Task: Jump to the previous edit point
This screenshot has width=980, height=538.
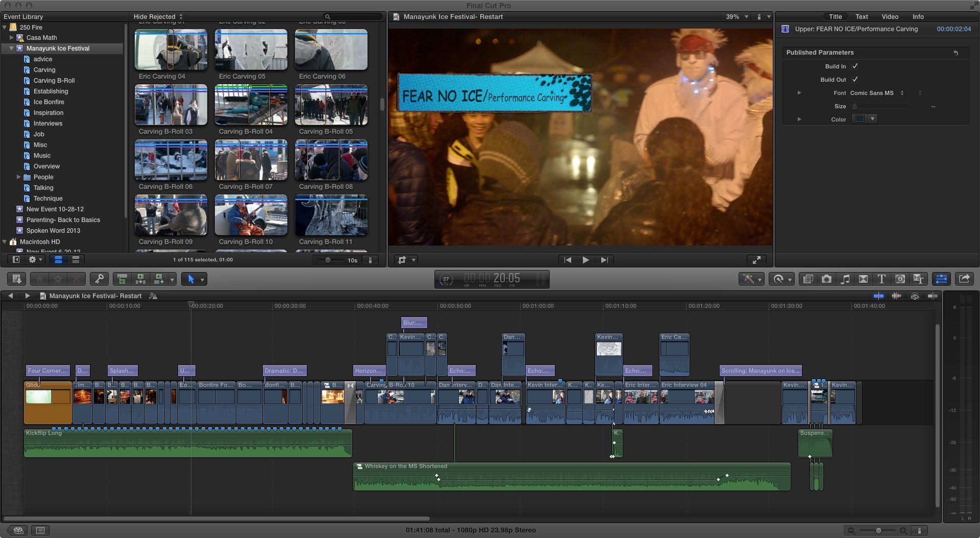Action: point(568,260)
